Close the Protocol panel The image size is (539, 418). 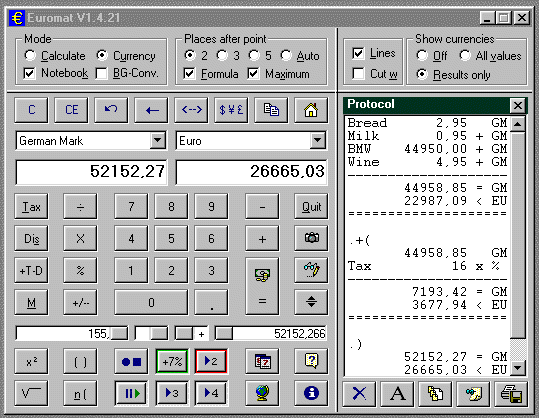518,106
